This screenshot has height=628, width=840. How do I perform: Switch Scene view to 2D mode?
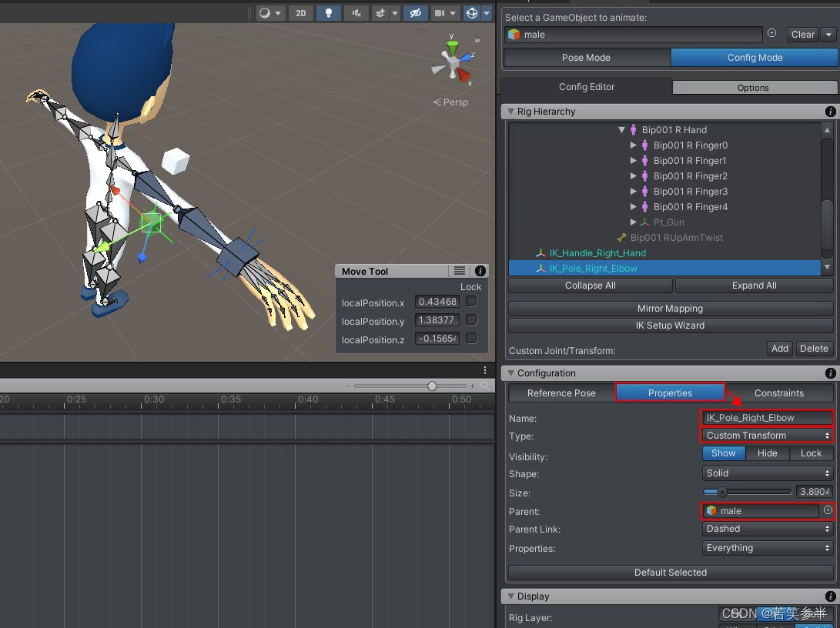coord(300,13)
